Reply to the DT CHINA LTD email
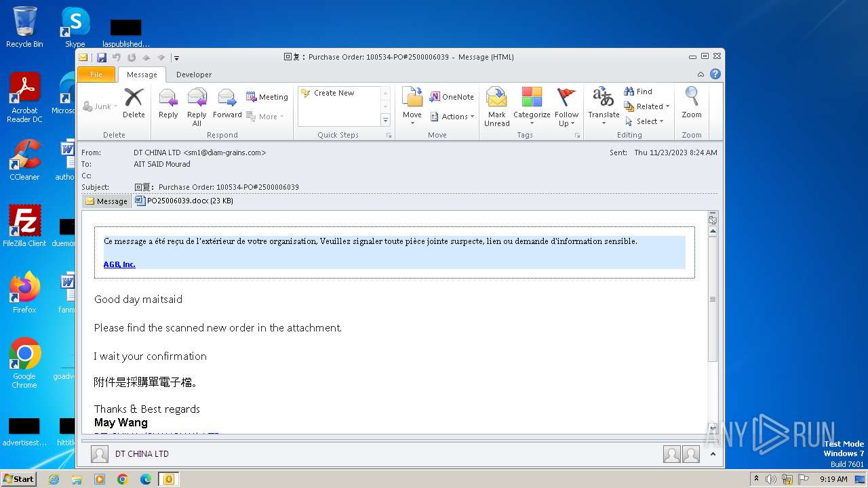 (x=168, y=104)
